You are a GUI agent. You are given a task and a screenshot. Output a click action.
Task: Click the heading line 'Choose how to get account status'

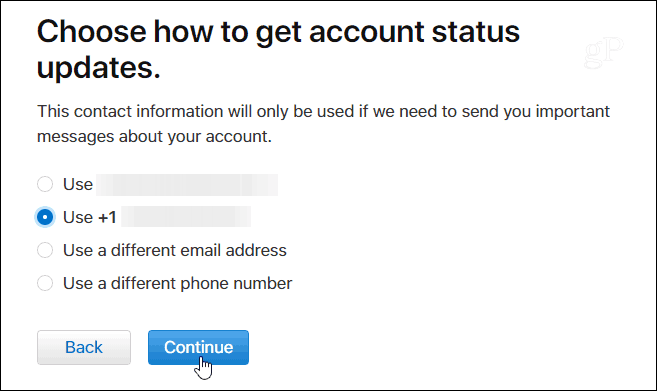pos(278,31)
